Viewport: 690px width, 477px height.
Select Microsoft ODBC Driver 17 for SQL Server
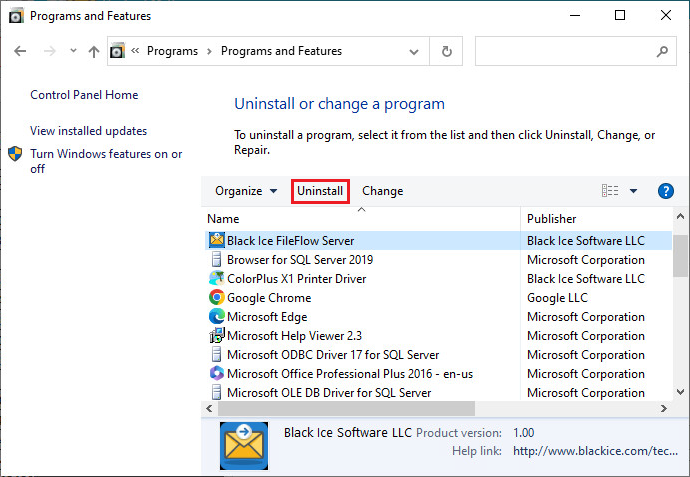[333, 355]
